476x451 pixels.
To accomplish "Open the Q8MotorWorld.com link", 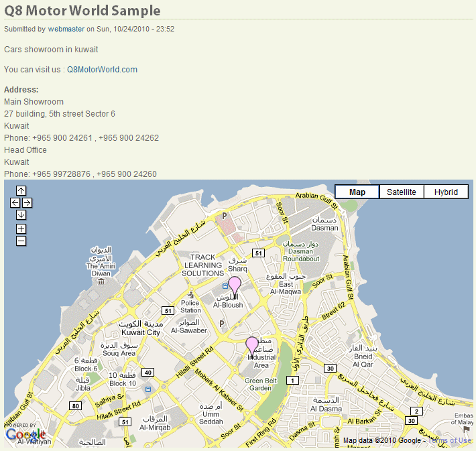I will click(102, 70).
